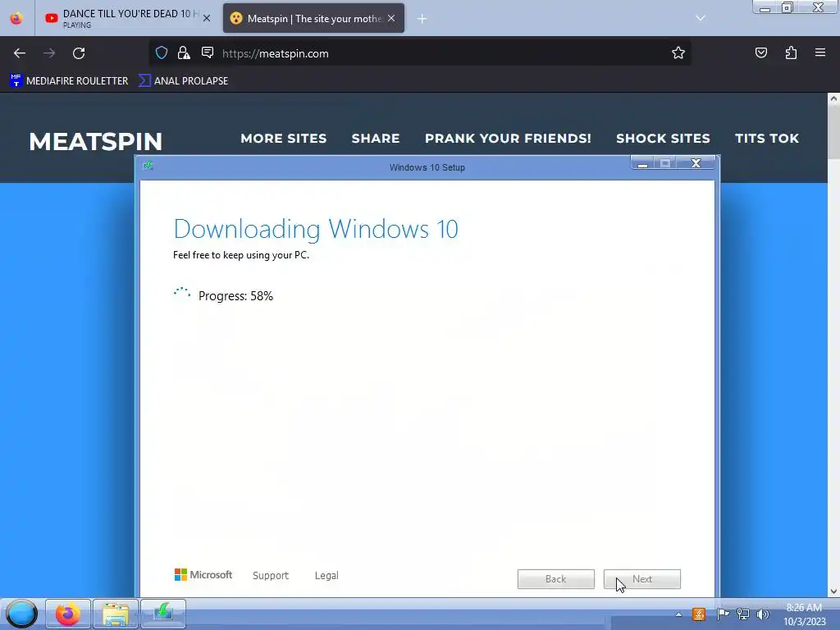Open the ANAL PROLAPSE bookmark
840x630 pixels.
(x=183, y=81)
